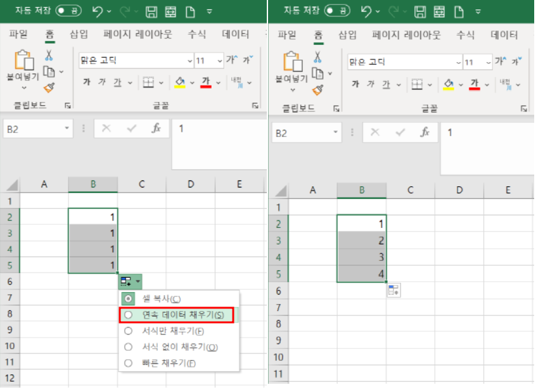
Task: Select column C header in left sheet
Action: point(142,184)
